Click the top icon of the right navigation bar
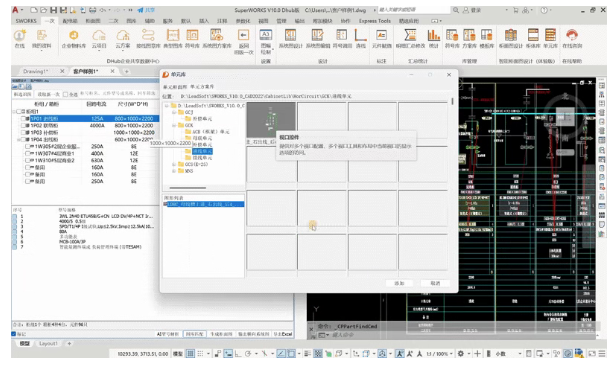Viewport: 613px width, 369px height. [602, 86]
